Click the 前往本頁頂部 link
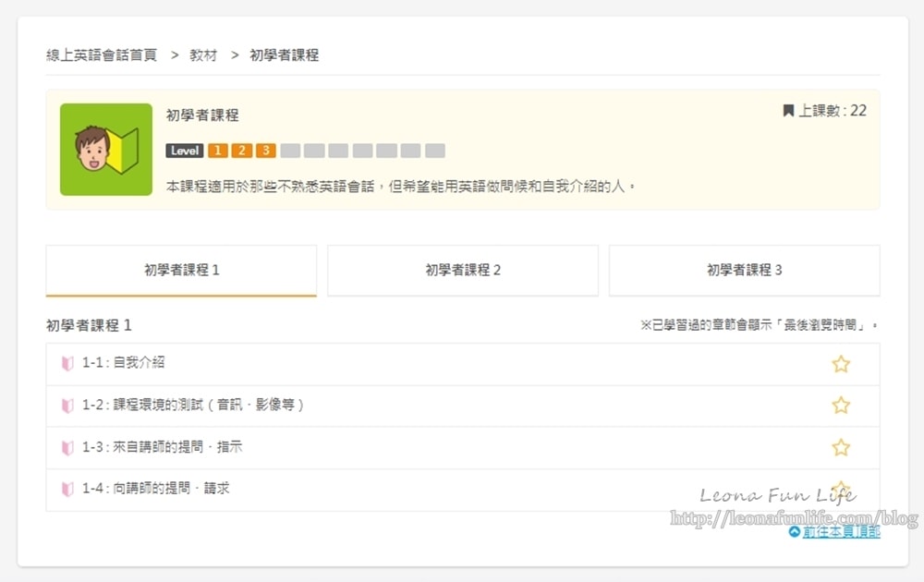The width and height of the screenshot is (924, 582). [x=841, y=531]
